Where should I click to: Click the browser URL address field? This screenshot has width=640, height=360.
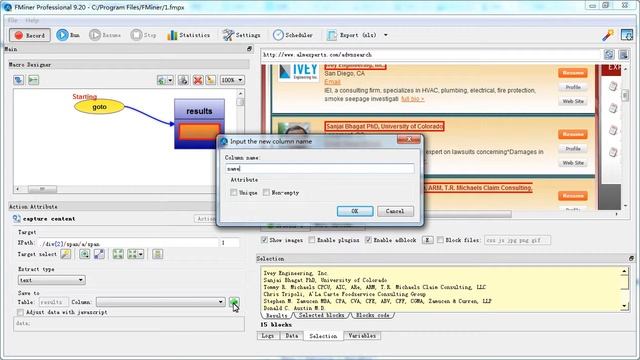430,54
